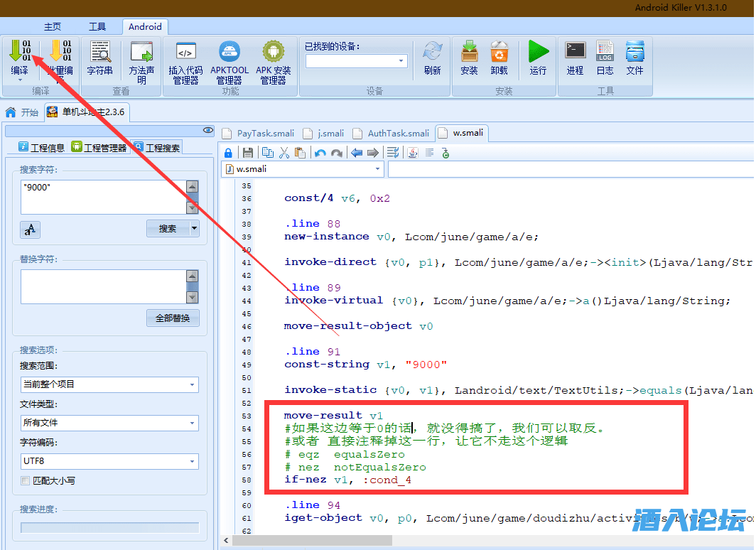Save the file with the floppy disk icon

click(x=248, y=152)
